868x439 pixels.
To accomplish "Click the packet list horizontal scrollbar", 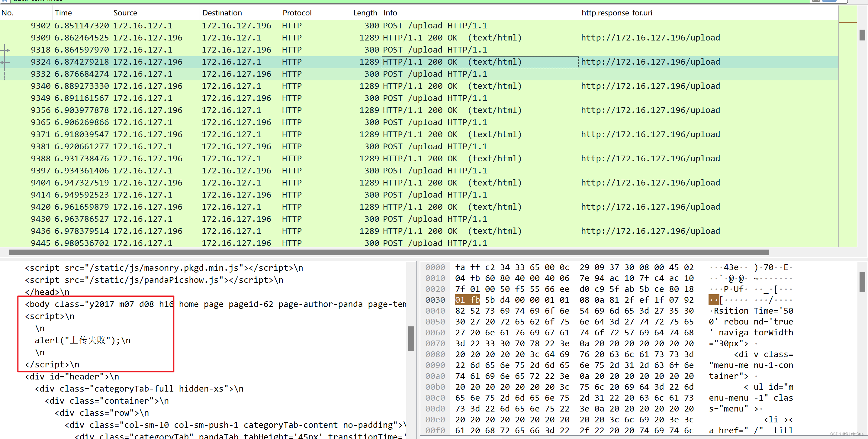I will [x=389, y=253].
